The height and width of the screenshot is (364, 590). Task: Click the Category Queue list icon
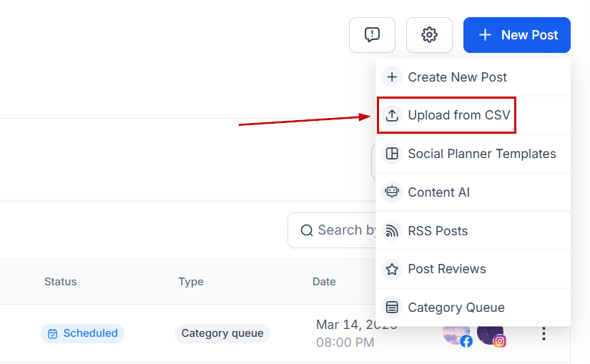[392, 308]
